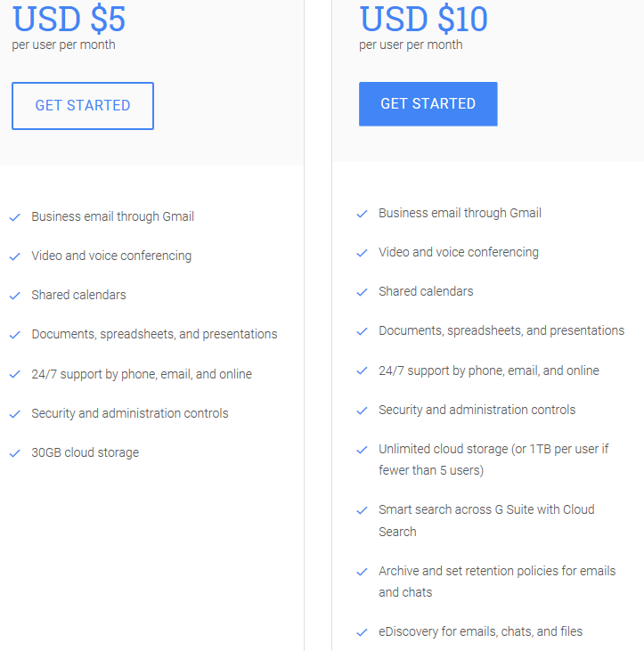
Task: Click checkmark next to Archive and set retention policies
Action: click(362, 572)
